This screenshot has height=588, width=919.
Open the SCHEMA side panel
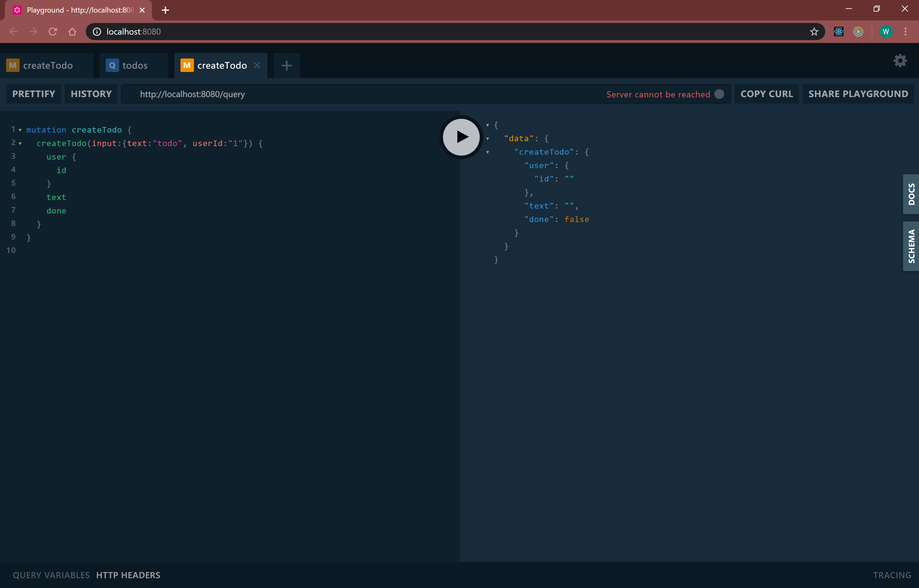click(911, 246)
